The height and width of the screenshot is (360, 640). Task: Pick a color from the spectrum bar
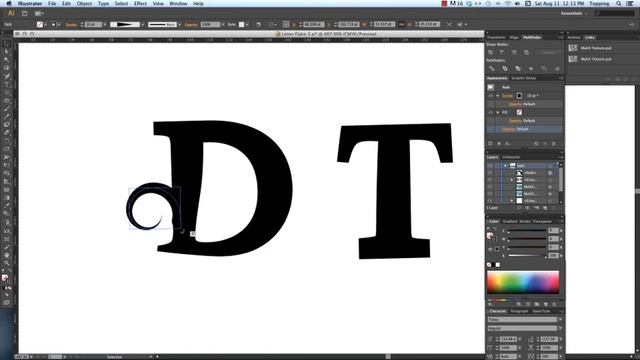click(523, 282)
